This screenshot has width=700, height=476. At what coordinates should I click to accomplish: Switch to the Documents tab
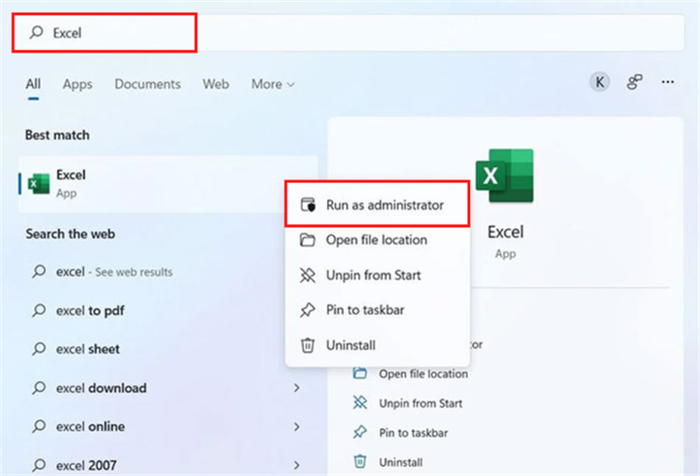pos(147,84)
